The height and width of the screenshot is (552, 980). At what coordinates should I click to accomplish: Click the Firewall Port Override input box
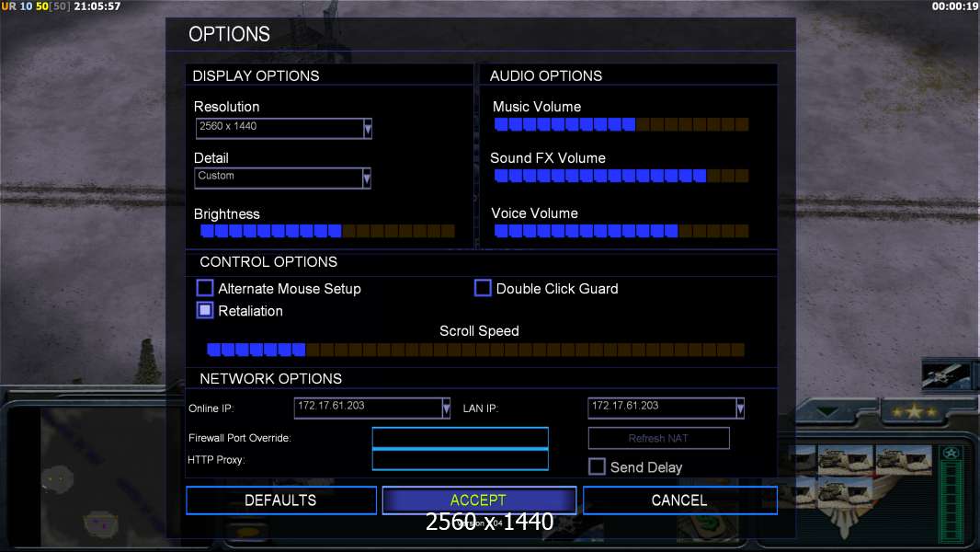pyautogui.click(x=460, y=438)
